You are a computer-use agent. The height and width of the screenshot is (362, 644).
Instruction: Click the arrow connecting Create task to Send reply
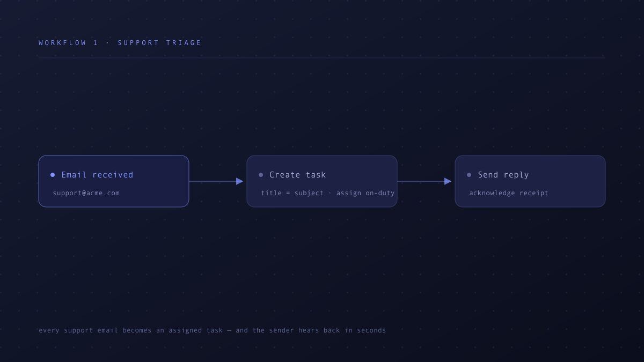(425, 181)
